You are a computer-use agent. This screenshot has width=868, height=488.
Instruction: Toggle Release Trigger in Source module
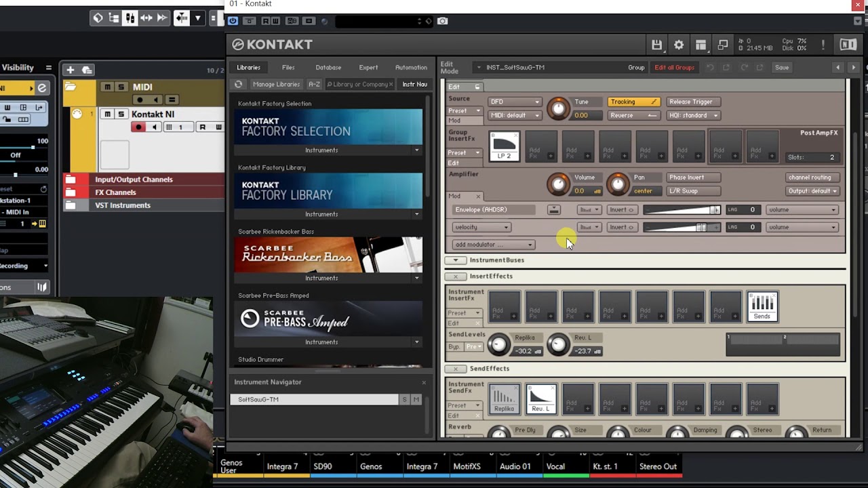coord(693,102)
